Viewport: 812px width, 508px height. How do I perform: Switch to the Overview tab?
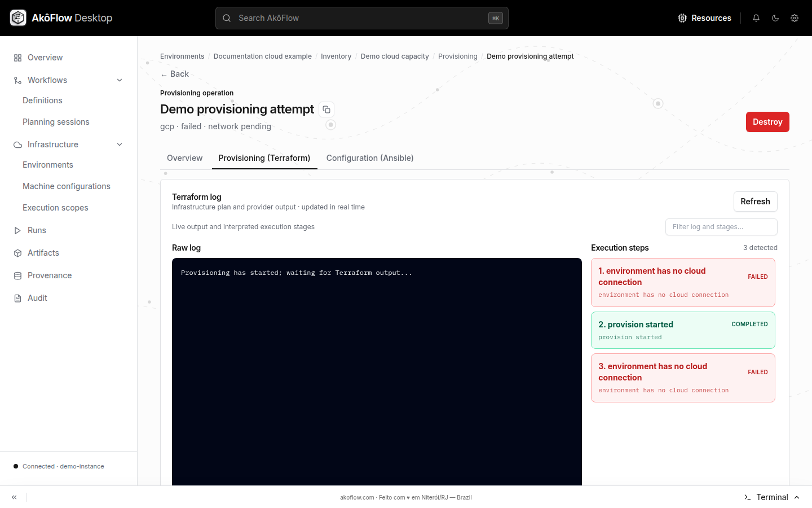tap(184, 158)
